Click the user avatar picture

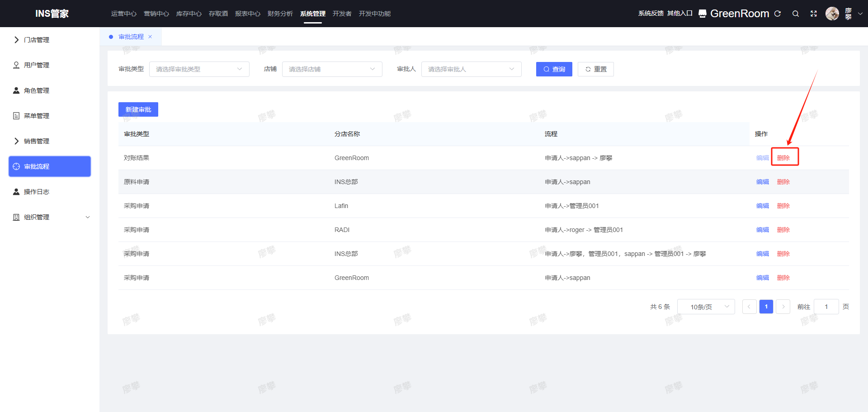[832, 14]
